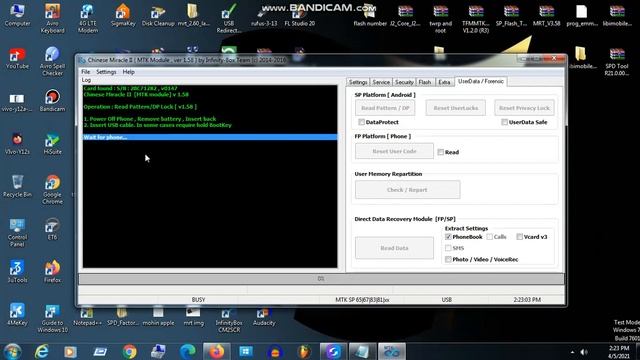Screen dimensions: 640x360
Task: Enable the DataProtect checkbox
Action: (361, 122)
